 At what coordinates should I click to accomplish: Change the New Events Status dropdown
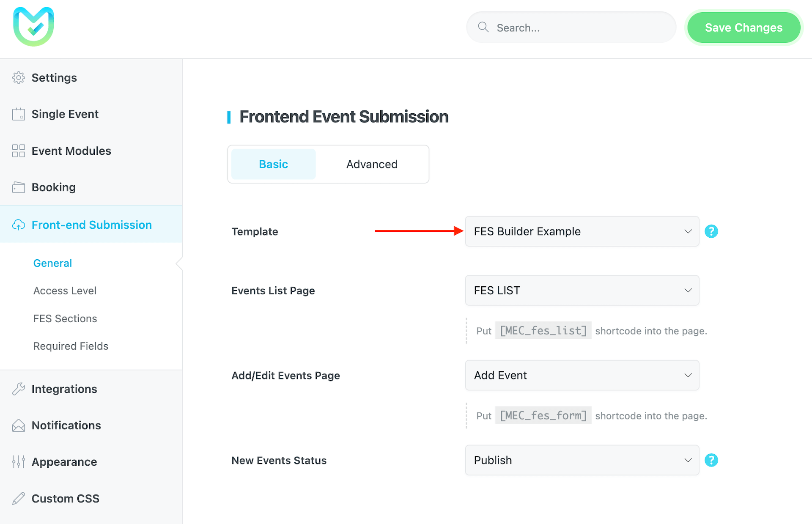click(582, 460)
